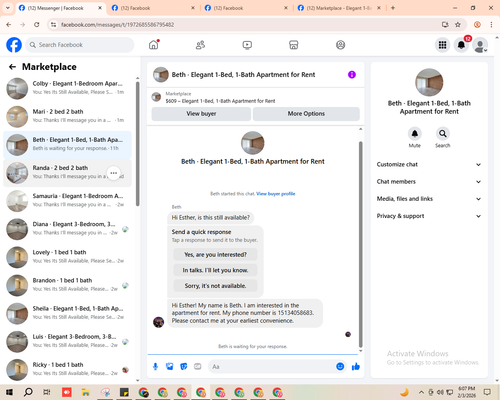Screen dimensions: 500x400
Task: Expand the Privacy & support section
Action: tap(429, 216)
